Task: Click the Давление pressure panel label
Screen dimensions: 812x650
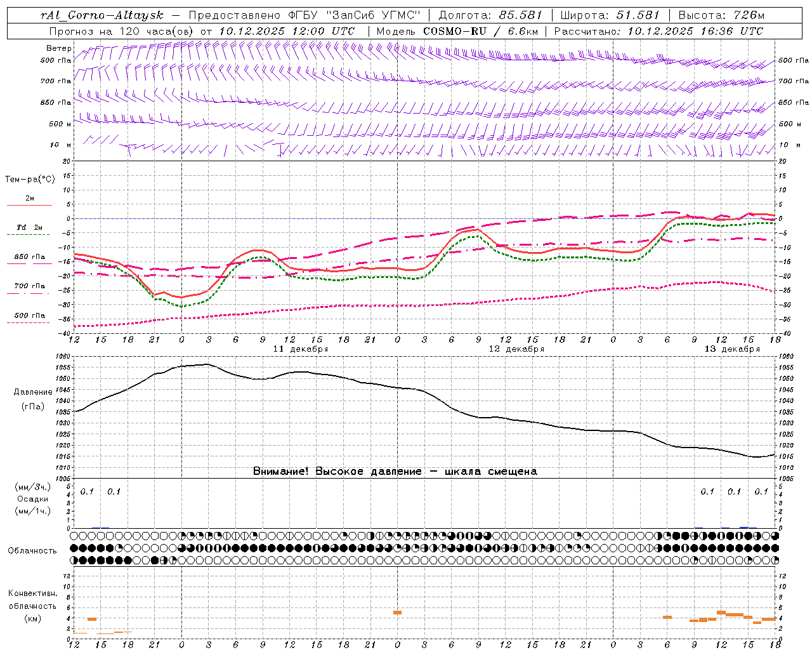Action: point(32,392)
